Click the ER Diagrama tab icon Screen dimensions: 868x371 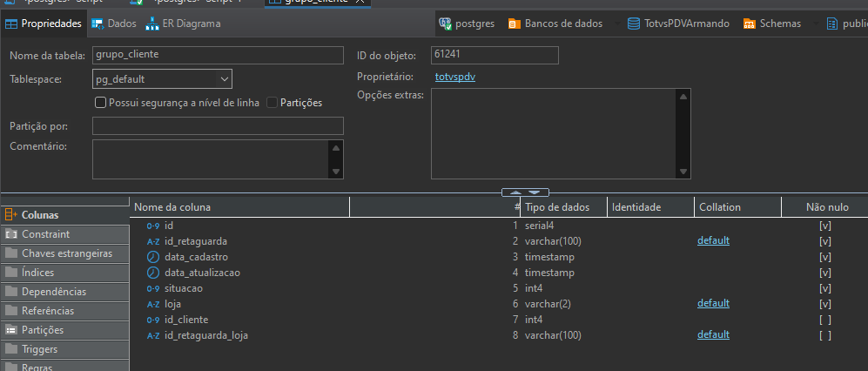coord(152,24)
